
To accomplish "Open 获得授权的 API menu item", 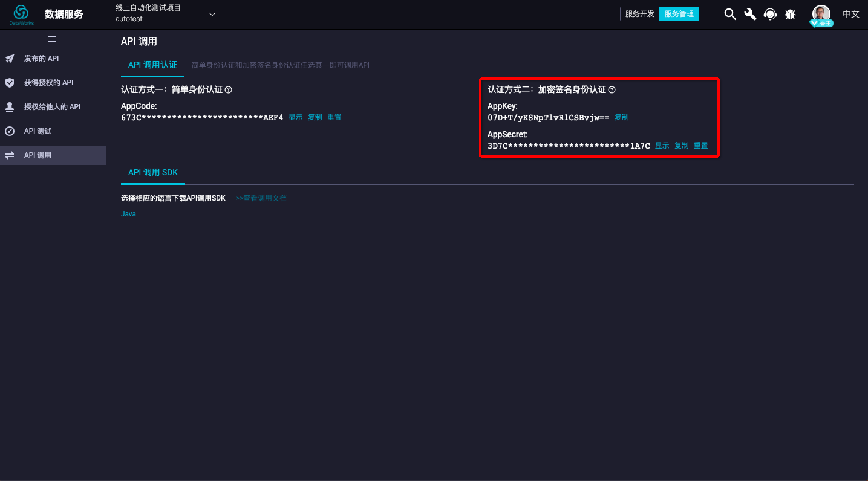I will click(53, 83).
